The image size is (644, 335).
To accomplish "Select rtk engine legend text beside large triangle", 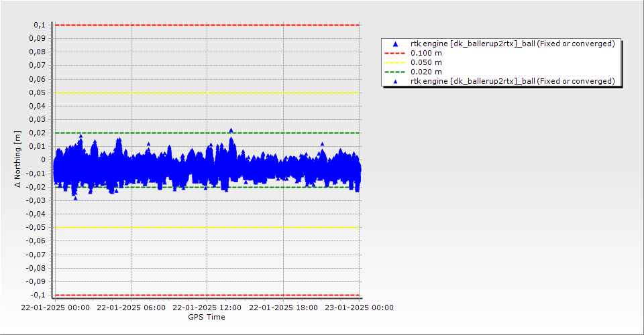I will 513,44.
